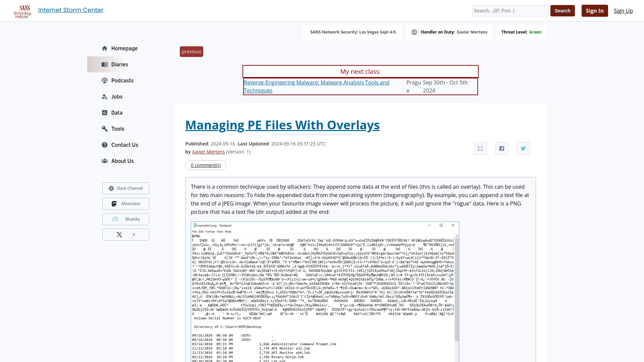Viewport: 644px width, 362px height.
Task: Click the Contact Us question-mark icon
Action: (105, 145)
